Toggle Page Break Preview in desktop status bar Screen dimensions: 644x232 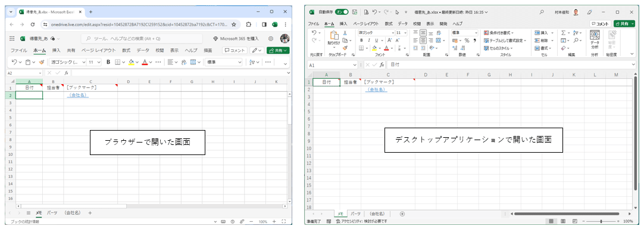(x=574, y=221)
